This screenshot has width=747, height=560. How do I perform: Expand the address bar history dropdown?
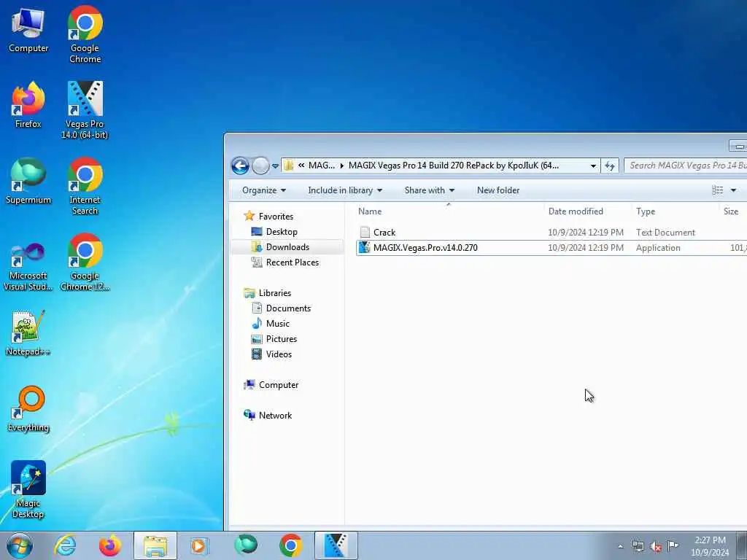[x=593, y=166]
